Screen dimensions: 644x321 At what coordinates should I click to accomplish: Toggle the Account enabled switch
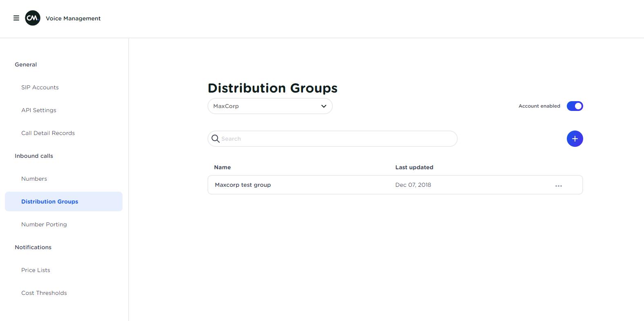[x=575, y=106]
